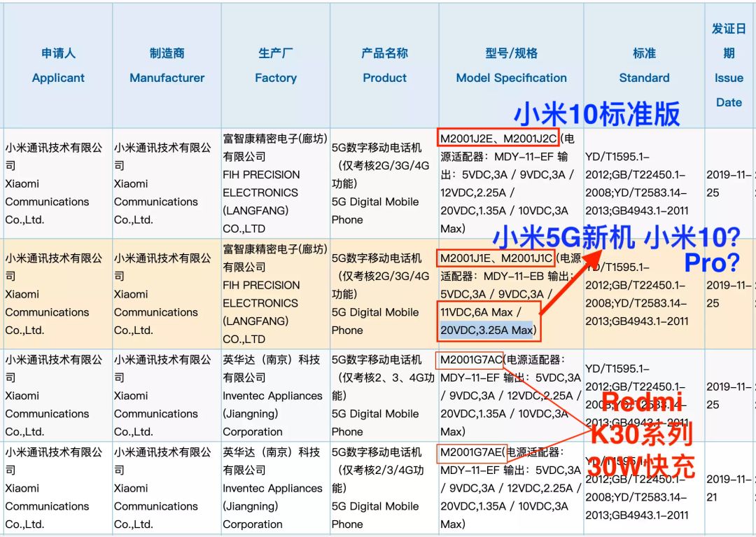756x537 pixels.
Task: Click the product cell in the M2001J2E row
Action: [385, 183]
